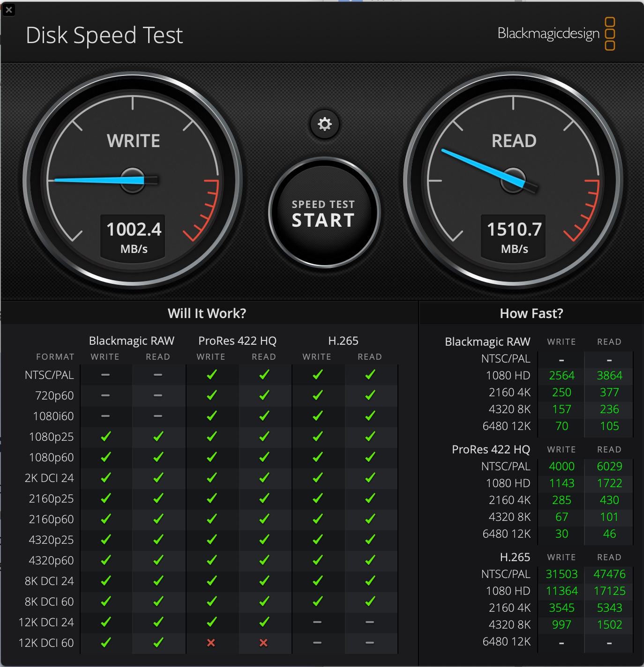Click red X for ProRes write at 12K DCI 60

pyautogui.click(x=211, y=643)
